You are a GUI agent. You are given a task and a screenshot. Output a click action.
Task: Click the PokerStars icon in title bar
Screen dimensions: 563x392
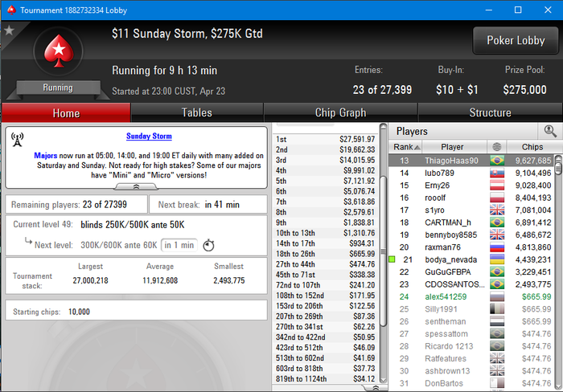pyautogui.click(x=11, y=10)
